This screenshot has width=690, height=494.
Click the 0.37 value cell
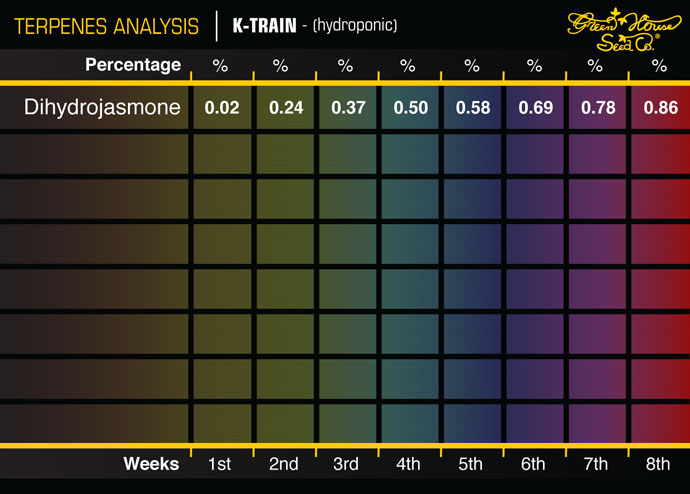coord(345,107)
